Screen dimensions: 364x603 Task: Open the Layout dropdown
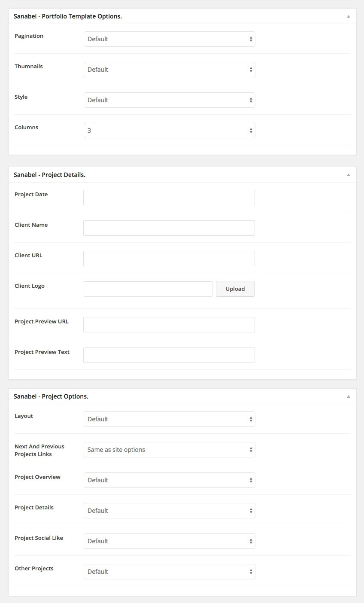click(x=169, y=419)
